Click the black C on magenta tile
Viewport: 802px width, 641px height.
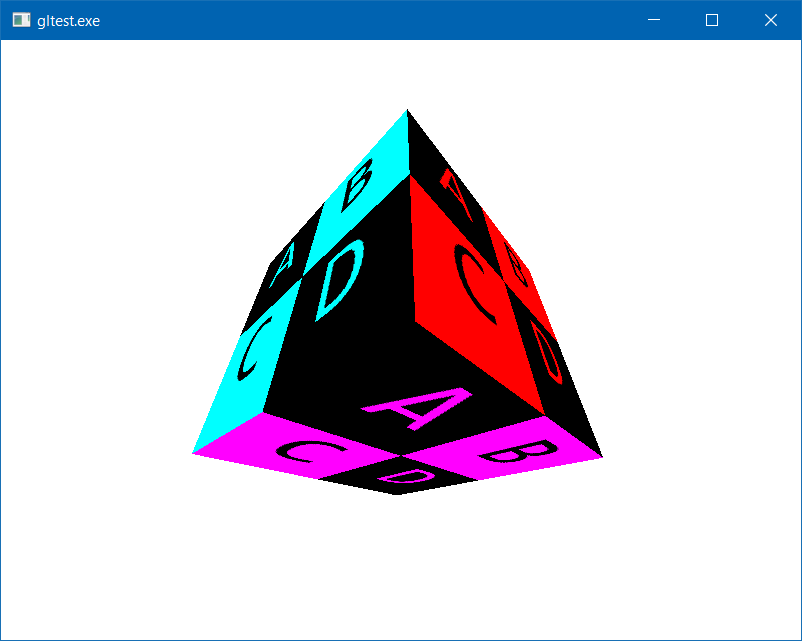(x=307, y=452)
